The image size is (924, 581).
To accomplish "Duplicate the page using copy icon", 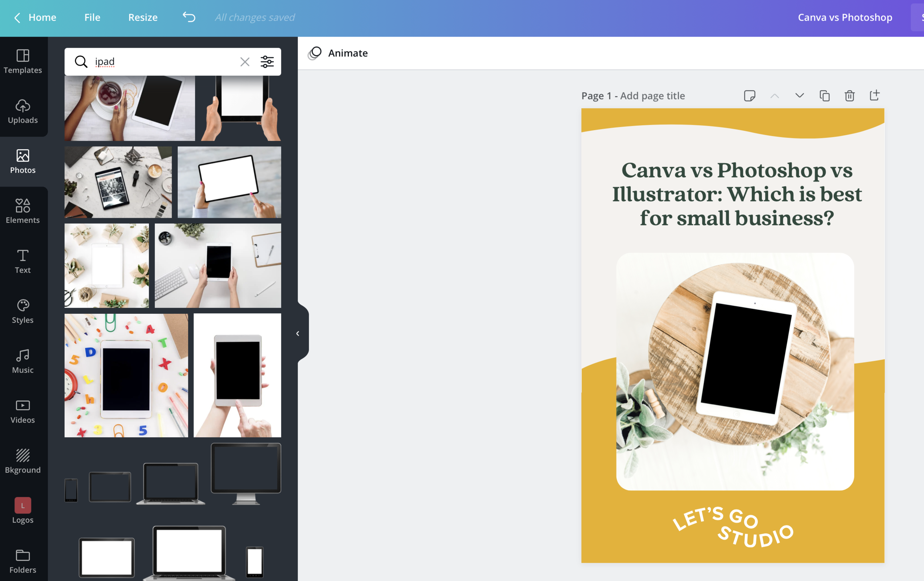I will click(x=824, y=96).
